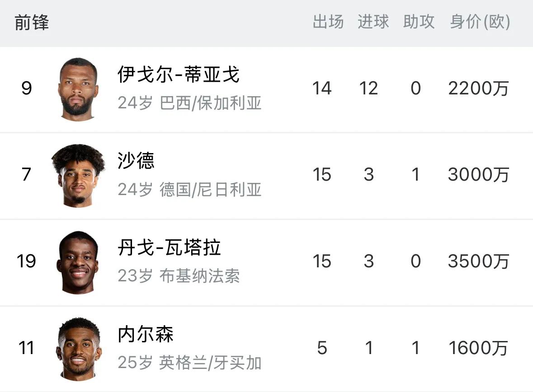This screenshot has height=392, width=533.
Task: Click jersey number 19
Action: point(26,261)
